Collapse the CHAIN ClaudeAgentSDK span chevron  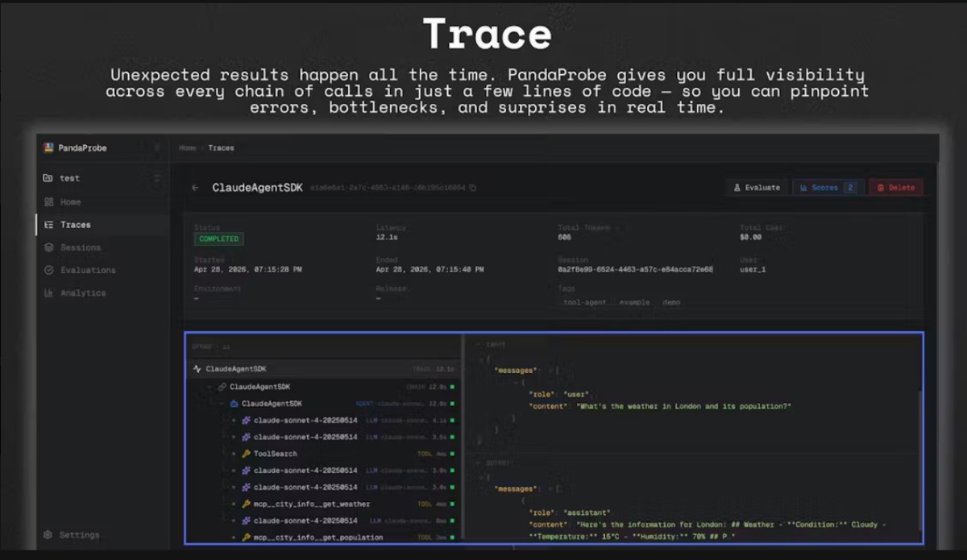click(210, 387)
